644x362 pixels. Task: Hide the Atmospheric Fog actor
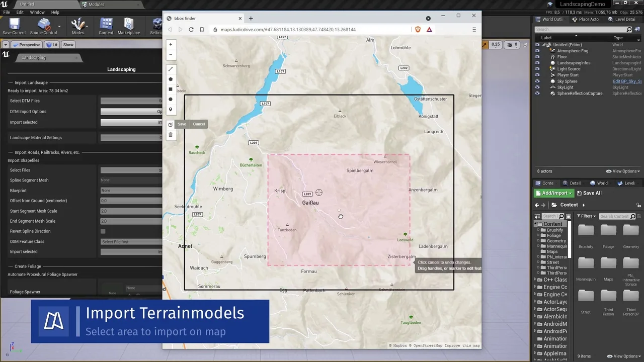point(537,51)
